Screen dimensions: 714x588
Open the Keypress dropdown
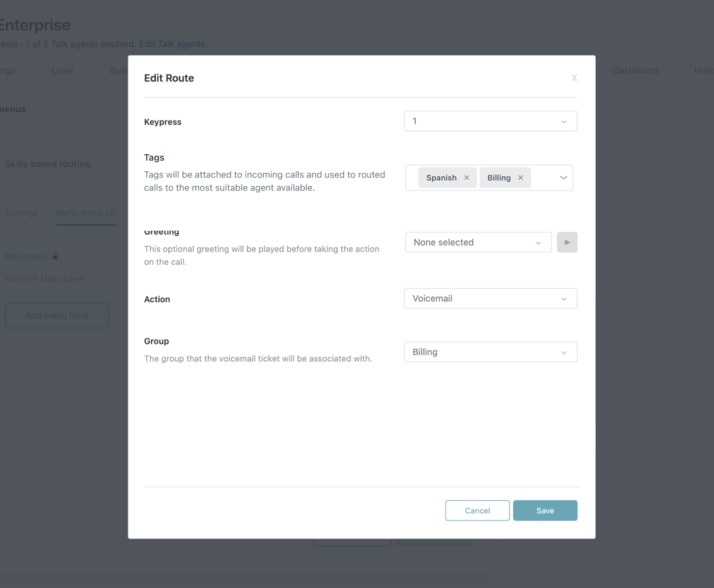(x=490, y=121)
